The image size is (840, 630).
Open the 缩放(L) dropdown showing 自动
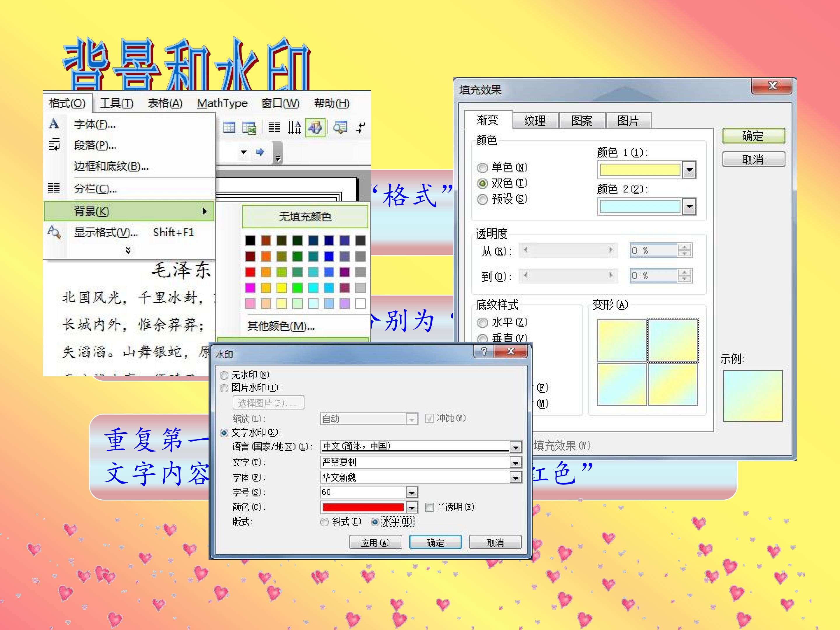pyautogui.click(x=412, y=419)
